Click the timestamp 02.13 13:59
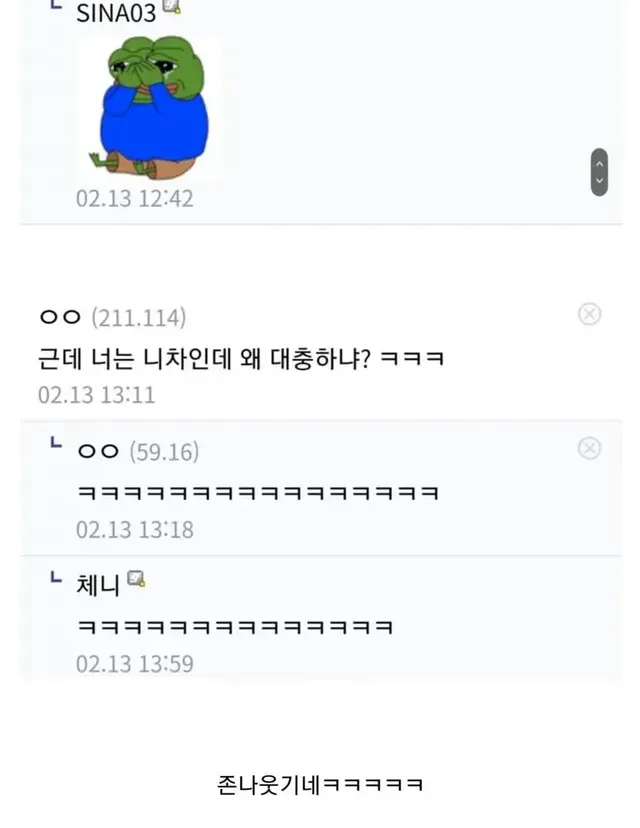Viewport: 640px width, 828px height. 134,663
